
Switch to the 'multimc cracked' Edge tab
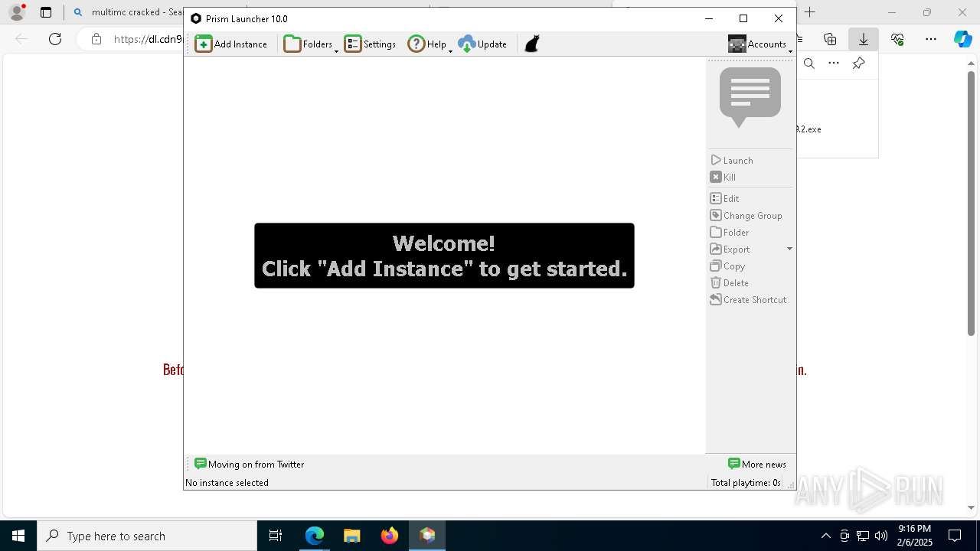pyautogui.click(x=126, y=12)
